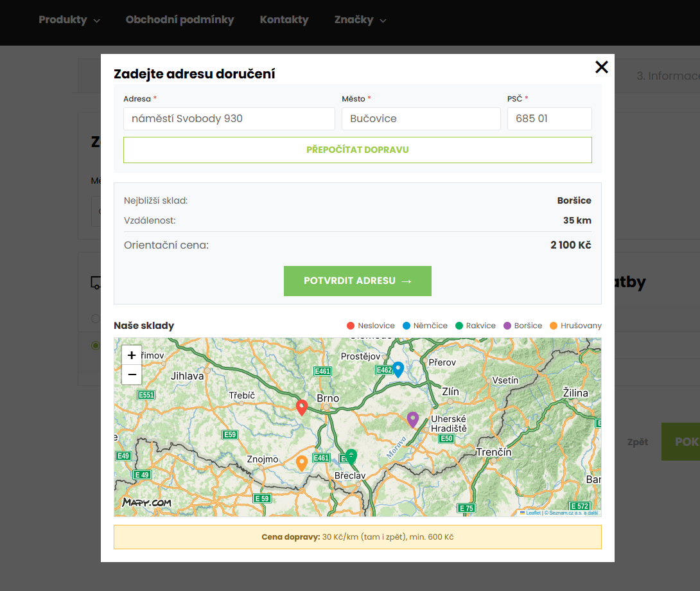
Task: Click the Adresa input field
Action: tap(229, 119)
